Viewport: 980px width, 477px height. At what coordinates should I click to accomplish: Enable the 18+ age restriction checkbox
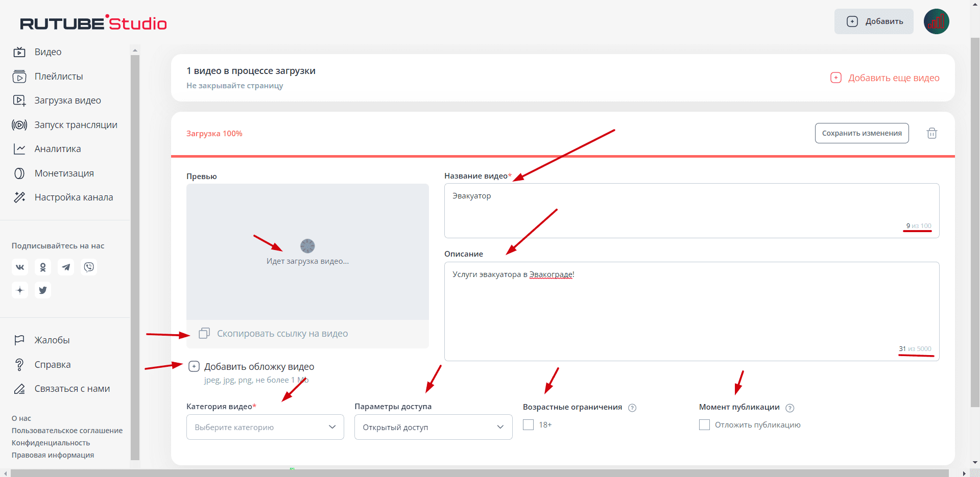528,424
